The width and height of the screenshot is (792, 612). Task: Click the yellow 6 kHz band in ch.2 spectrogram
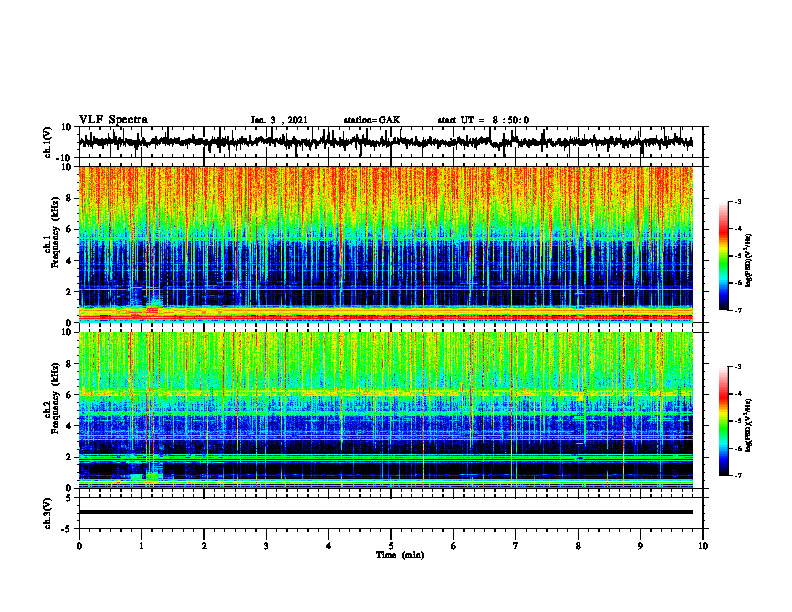point(385,392)
